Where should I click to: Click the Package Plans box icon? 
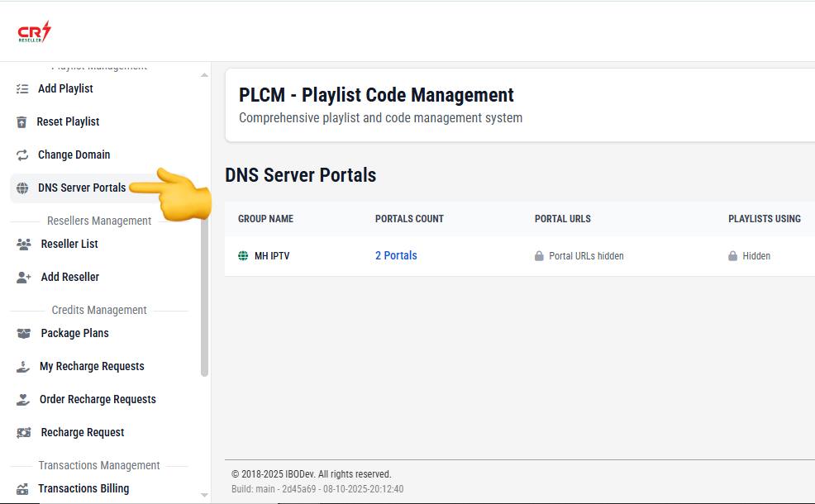click(x=23, y=334)
